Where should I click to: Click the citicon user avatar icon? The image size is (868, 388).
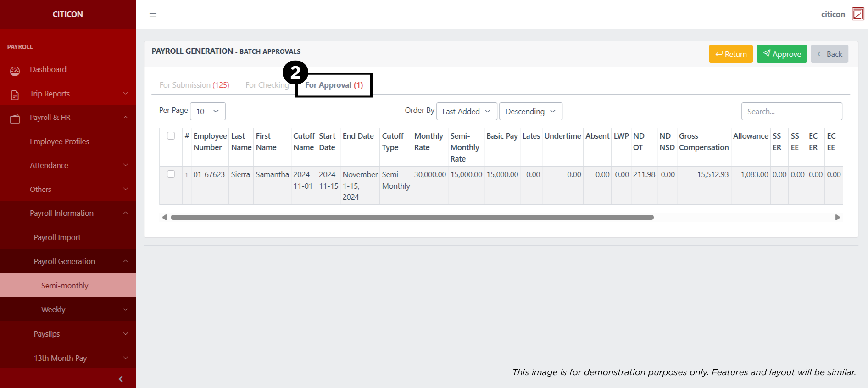click(857, 14)
